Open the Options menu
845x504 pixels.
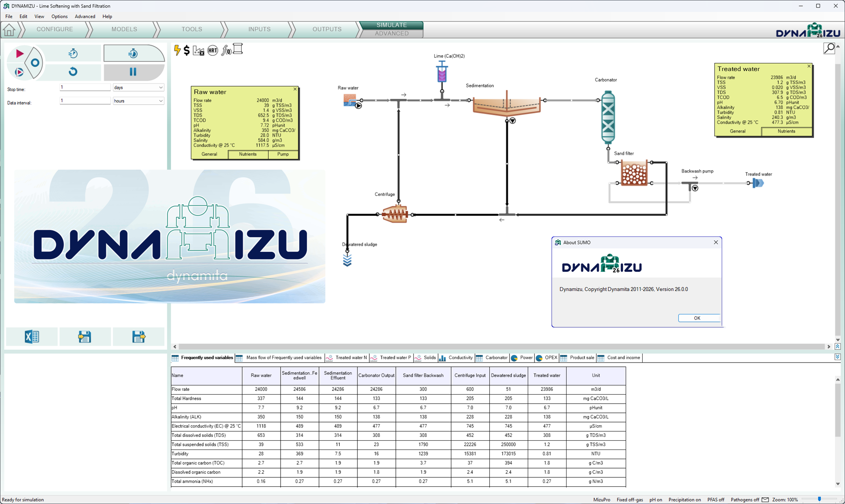coord(59,16)
